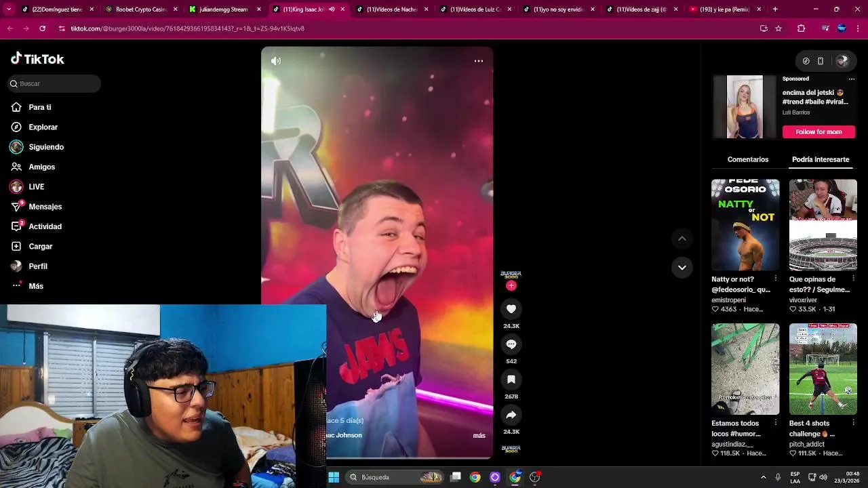Switch to the Comentarios tab

tap(748, 159)
